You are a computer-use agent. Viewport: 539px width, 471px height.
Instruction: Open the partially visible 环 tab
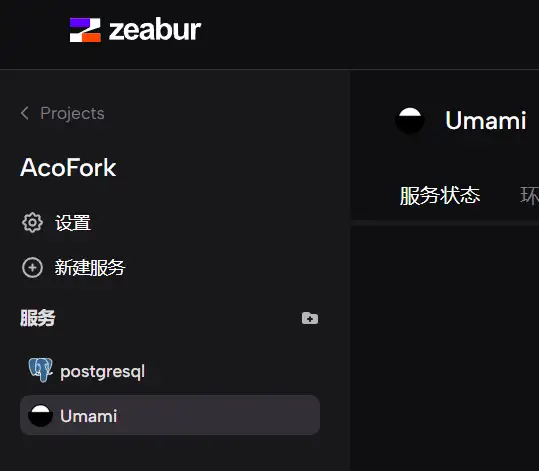coord(529,196)
